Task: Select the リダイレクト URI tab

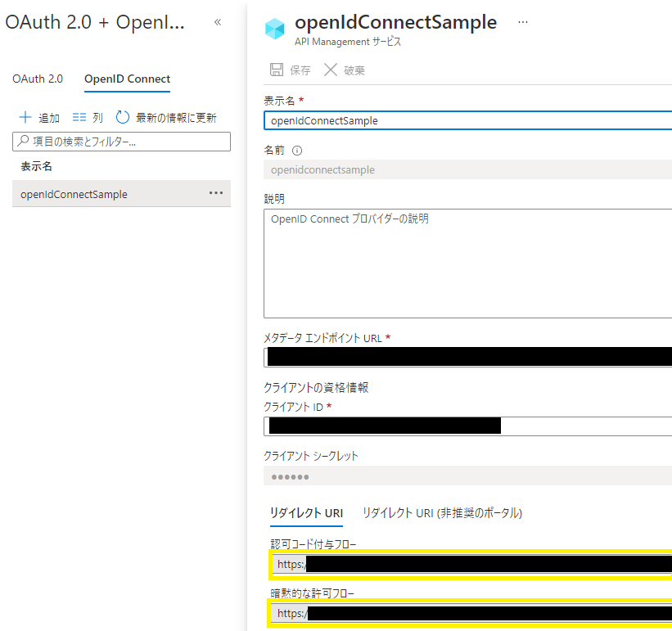Action: click(306, 513)
